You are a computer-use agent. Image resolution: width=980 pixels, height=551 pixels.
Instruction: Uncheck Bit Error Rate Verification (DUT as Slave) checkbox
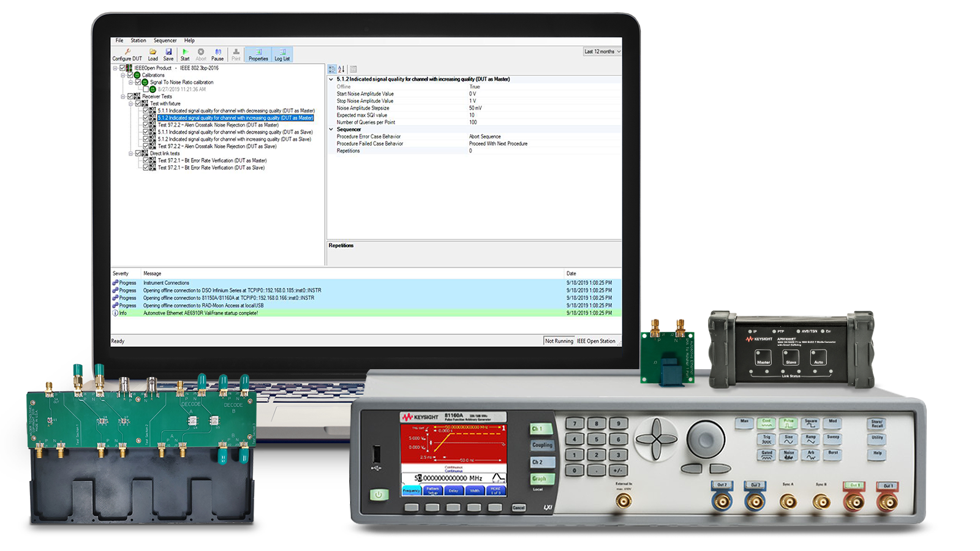point(146,167)
